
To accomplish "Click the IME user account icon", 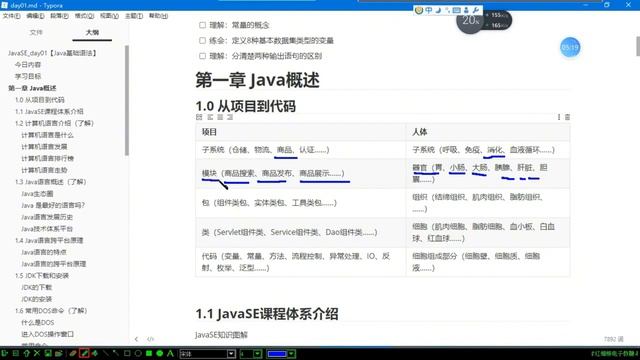I will (x=467, y=10).
